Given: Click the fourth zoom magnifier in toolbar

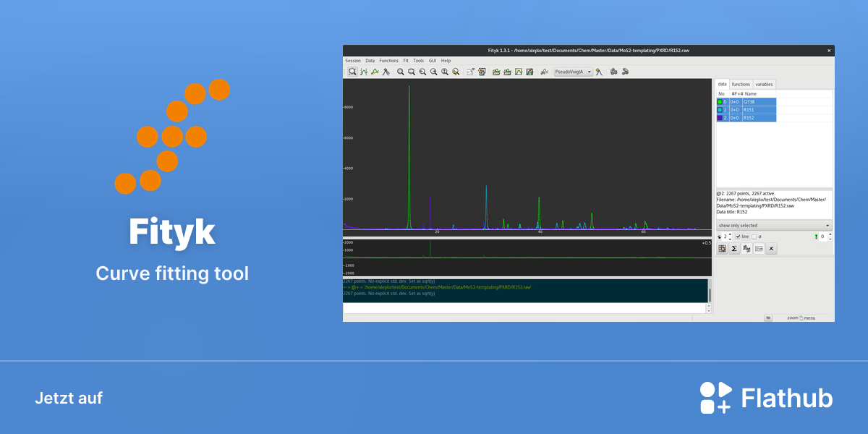Looking at the screenshot, I should point(433,72).
